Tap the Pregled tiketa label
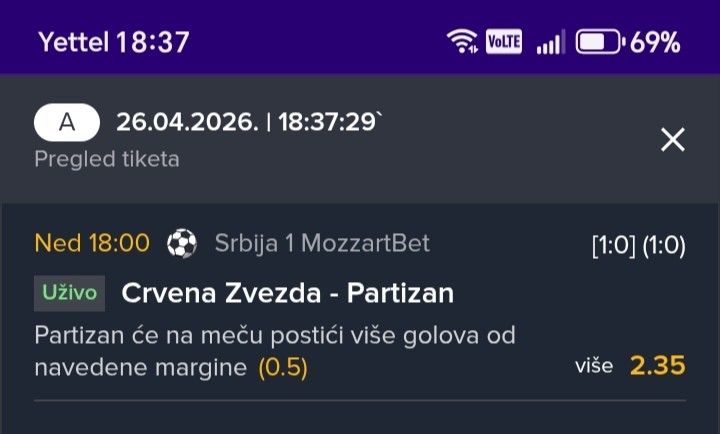Viewport: 720px width, 434px height. point(107,159)
